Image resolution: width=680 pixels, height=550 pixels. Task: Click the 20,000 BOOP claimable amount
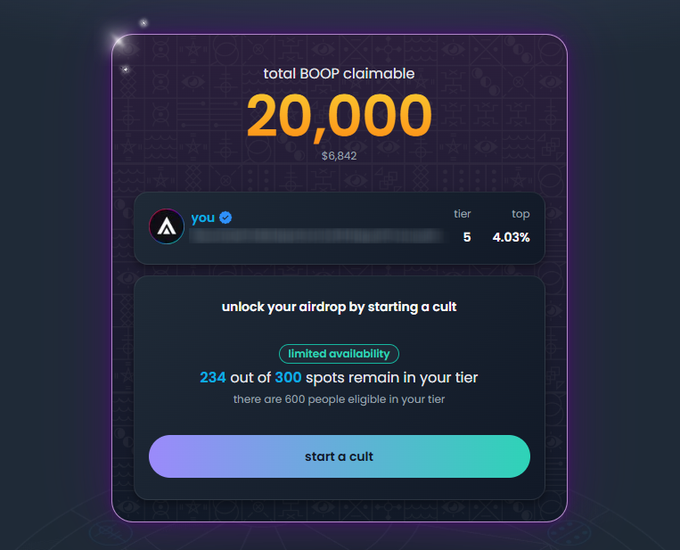(x=339, y=116)
